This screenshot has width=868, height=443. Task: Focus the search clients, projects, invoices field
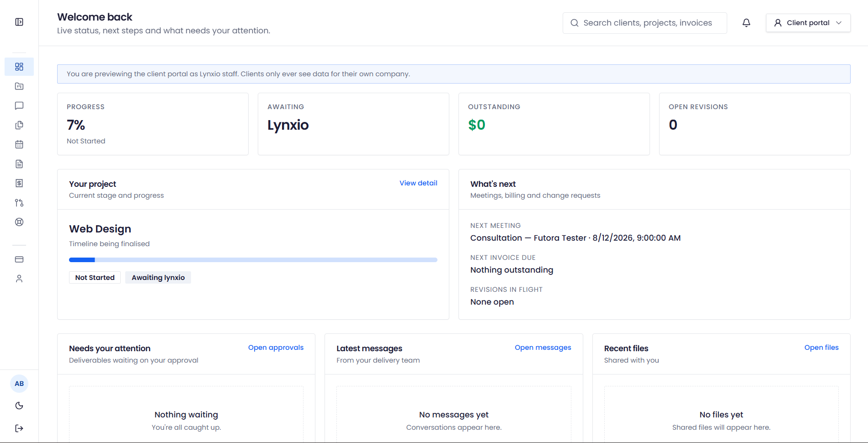tap(644, 23)
